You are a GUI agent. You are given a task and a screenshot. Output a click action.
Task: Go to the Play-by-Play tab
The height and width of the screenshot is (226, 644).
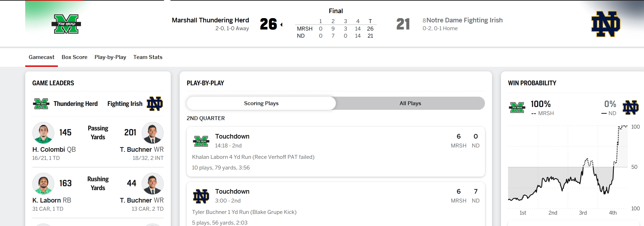click(110, 57)
